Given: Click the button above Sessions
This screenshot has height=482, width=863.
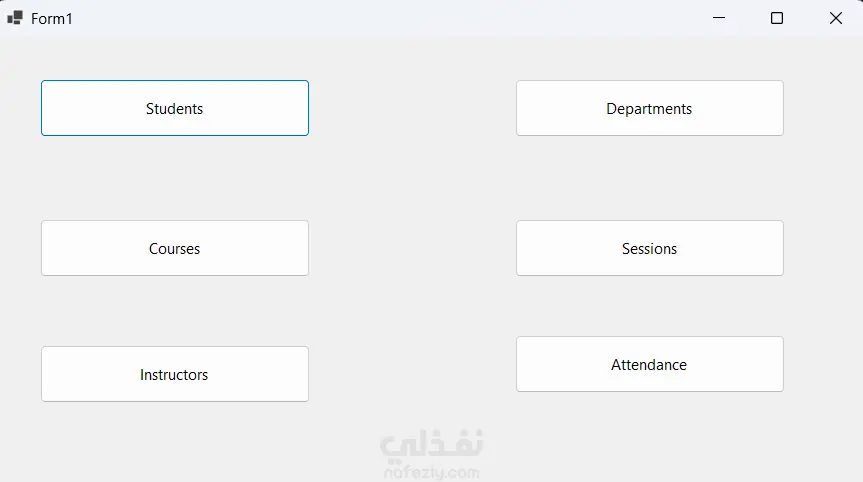Looking at the screenshot, I should tap(649, 108).
